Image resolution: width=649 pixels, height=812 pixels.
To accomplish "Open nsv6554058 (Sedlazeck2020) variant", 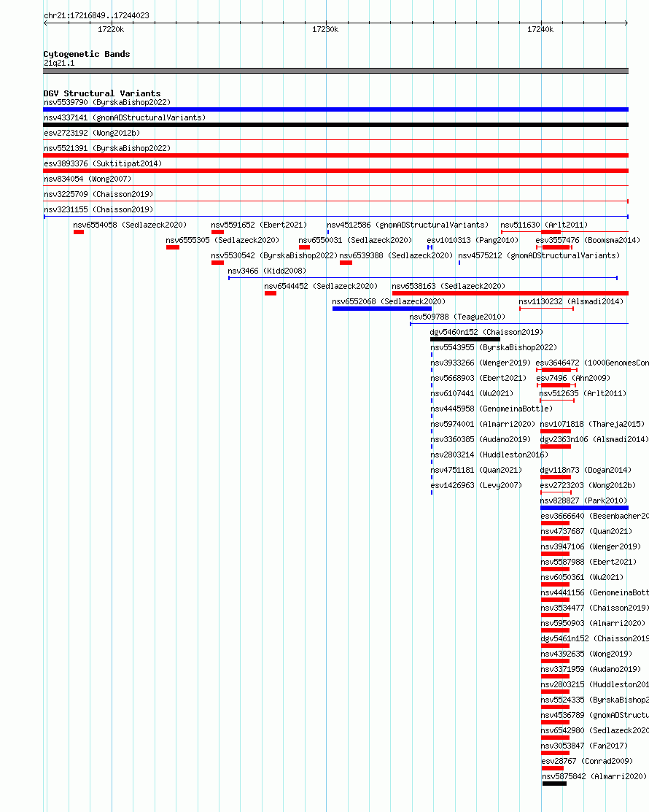I will click(x=130, y=225).
